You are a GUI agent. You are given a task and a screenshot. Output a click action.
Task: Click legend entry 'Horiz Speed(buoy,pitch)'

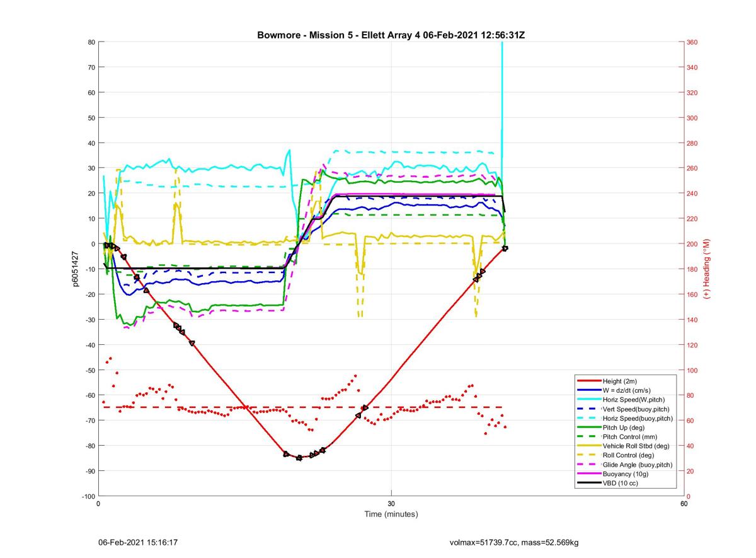coord(638,418)
